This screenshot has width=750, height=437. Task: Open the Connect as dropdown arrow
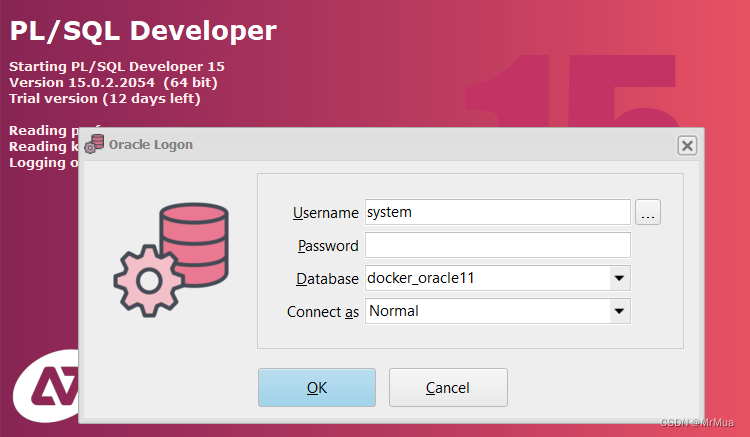point(619,311)
